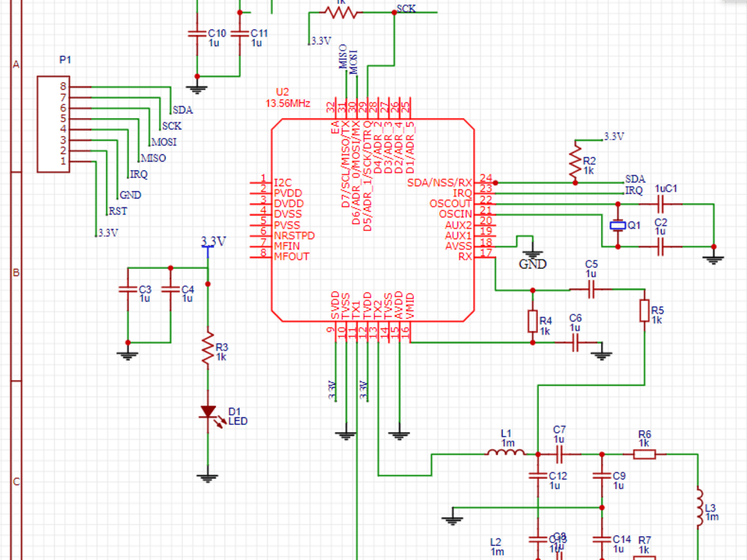Select the SCK net label beside connector P1
The width and height of the screenshot is (747, 560).
click(x=172, y=125)
